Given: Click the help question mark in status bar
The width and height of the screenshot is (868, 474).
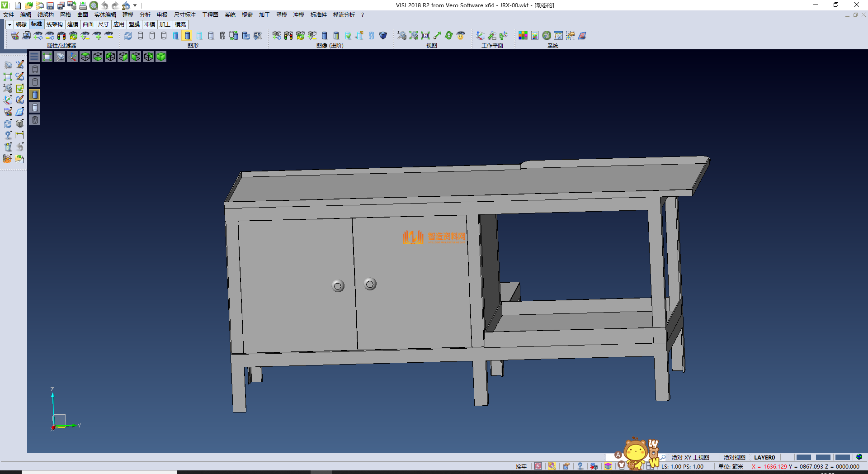Looking at the screenshot, I should [x=580, y=466].
